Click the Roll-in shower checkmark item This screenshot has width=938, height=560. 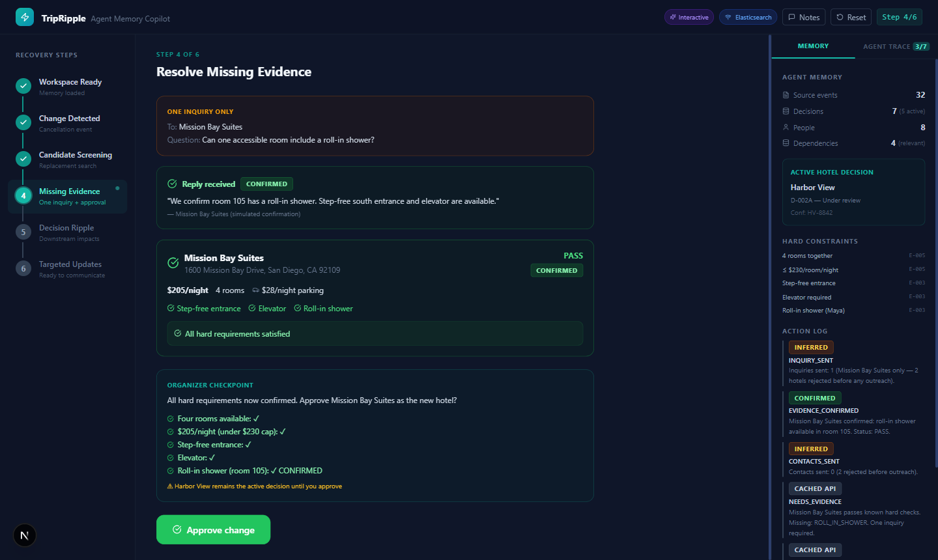pos(323,309)
